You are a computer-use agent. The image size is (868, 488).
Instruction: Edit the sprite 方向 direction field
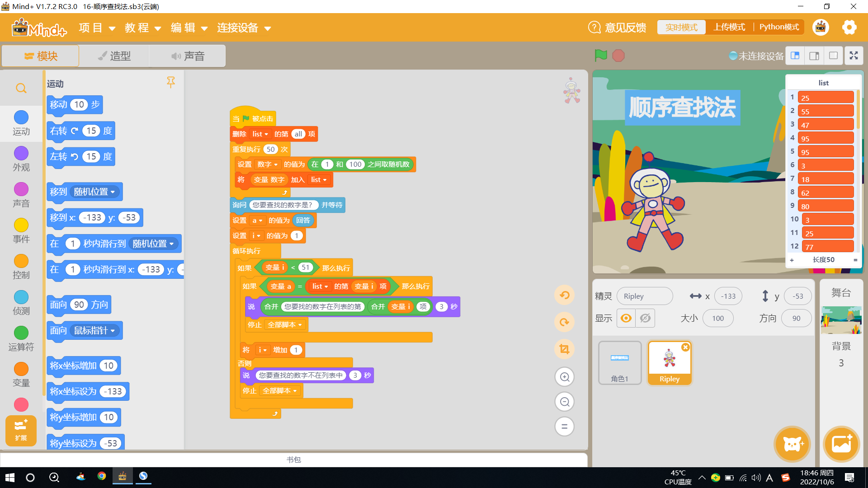(x=796, y=319)
